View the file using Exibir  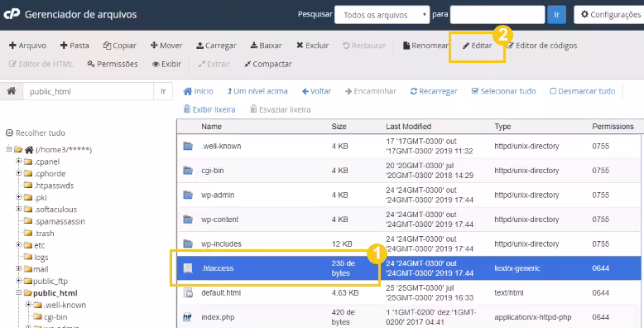coord(166,64)
